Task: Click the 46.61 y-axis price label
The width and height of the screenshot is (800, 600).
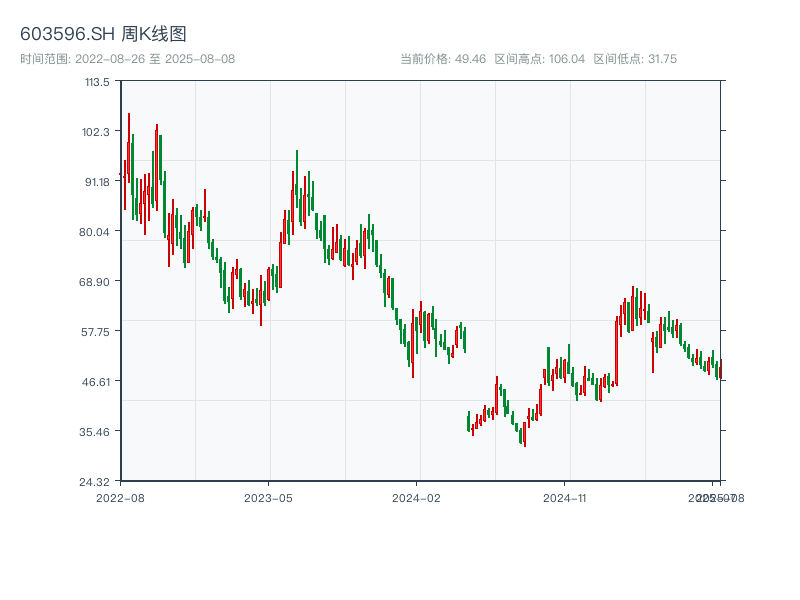Action: [x=98, y=381]
